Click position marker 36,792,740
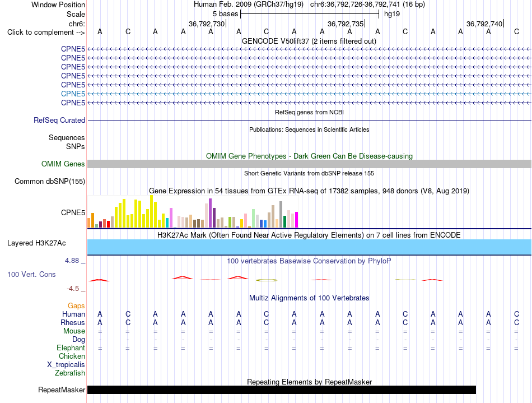The width and height of the screenshot is (532, 403). pos(484,24)
